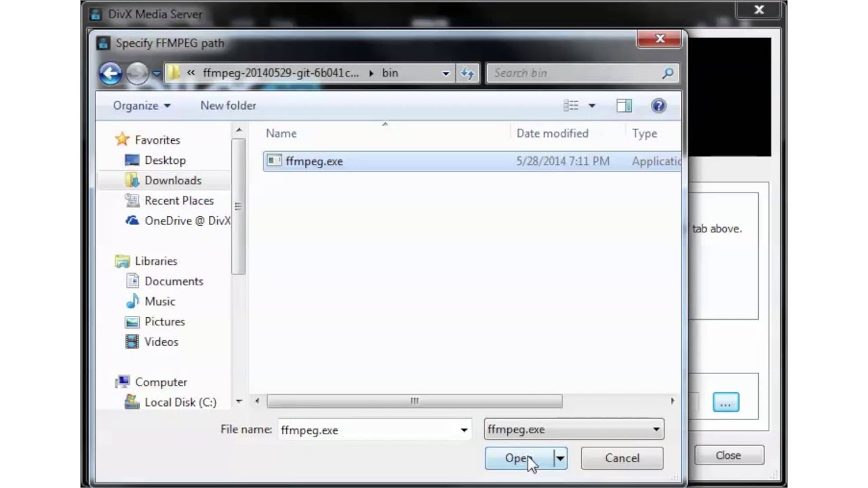Click the refresh button beside address bar
Image resolution: width=868 pixels, height=488 pixels.
pos(467,73)
